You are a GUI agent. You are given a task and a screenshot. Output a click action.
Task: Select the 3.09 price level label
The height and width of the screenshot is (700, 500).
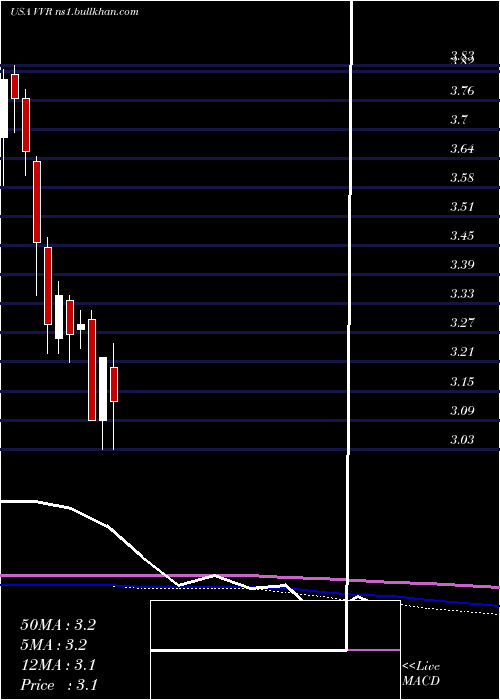click(462, 411)
